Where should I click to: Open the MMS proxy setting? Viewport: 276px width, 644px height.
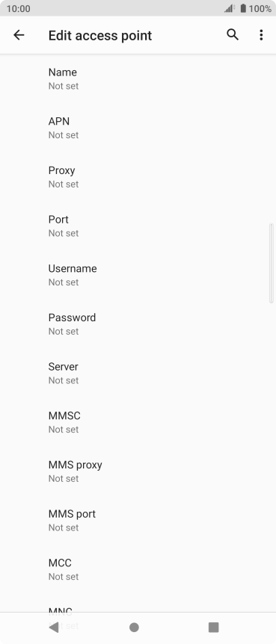(138, 471)
